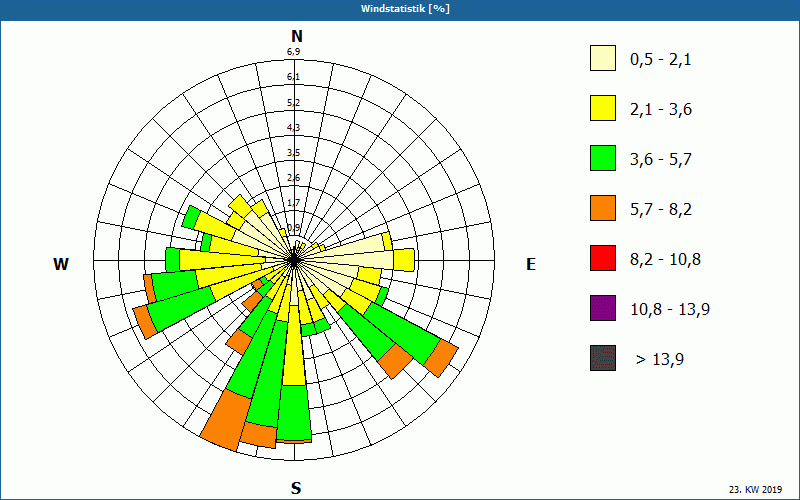800x500 pixels.
Task: Click the dark gray > 13,9 legend swatch
Action: [x=603, y=358]
